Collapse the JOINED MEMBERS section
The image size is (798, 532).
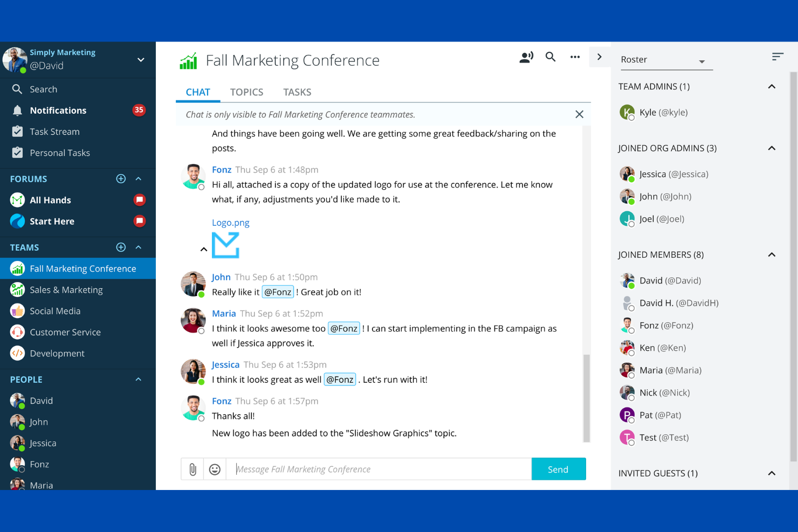772,254
